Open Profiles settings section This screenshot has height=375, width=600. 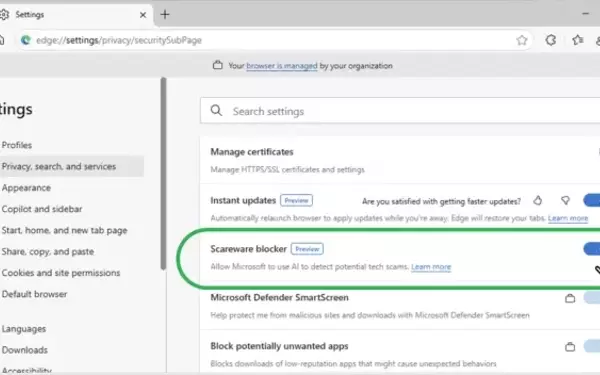(x=17, y=145)
